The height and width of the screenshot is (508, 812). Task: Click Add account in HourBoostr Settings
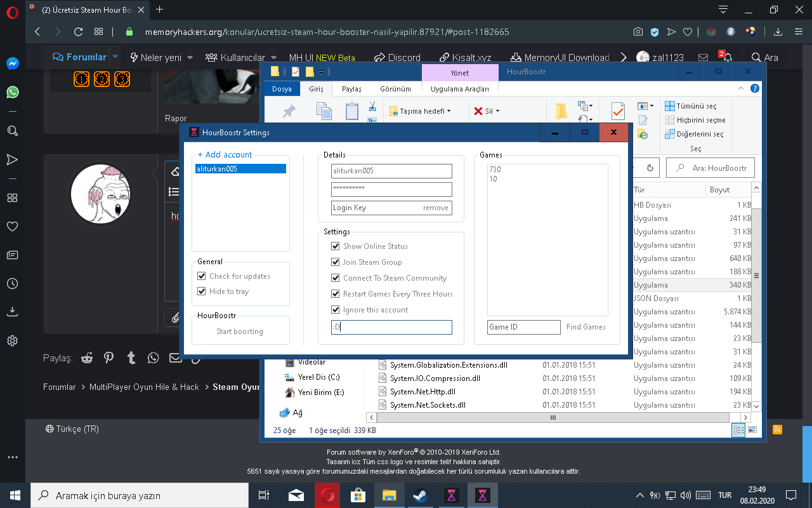click(225, 154)
